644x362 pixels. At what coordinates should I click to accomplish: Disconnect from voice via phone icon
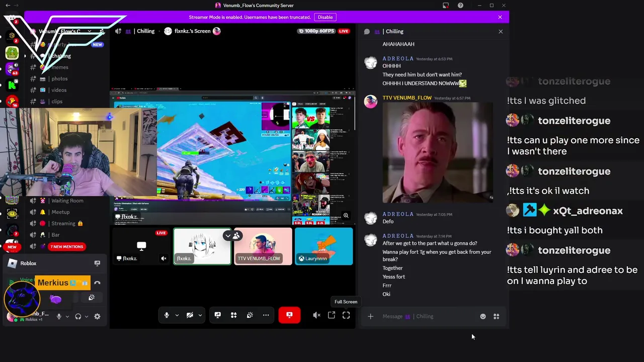point(97,283)
